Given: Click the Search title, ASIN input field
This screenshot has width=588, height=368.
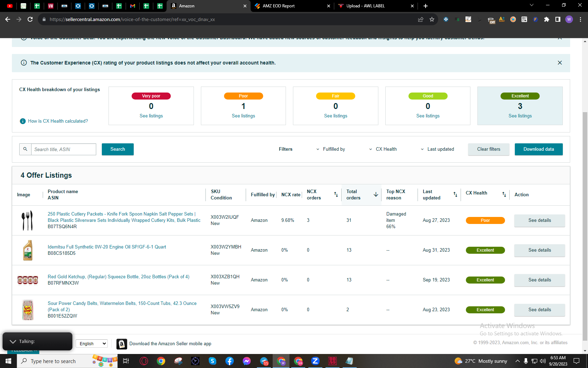Looking at the screenshot, I should (x=64, y=149).
